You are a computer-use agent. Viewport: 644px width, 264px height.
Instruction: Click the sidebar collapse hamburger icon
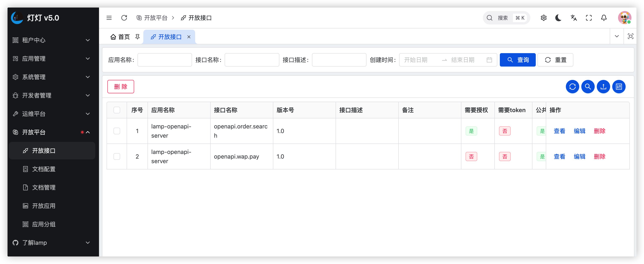tap(109, 18)
